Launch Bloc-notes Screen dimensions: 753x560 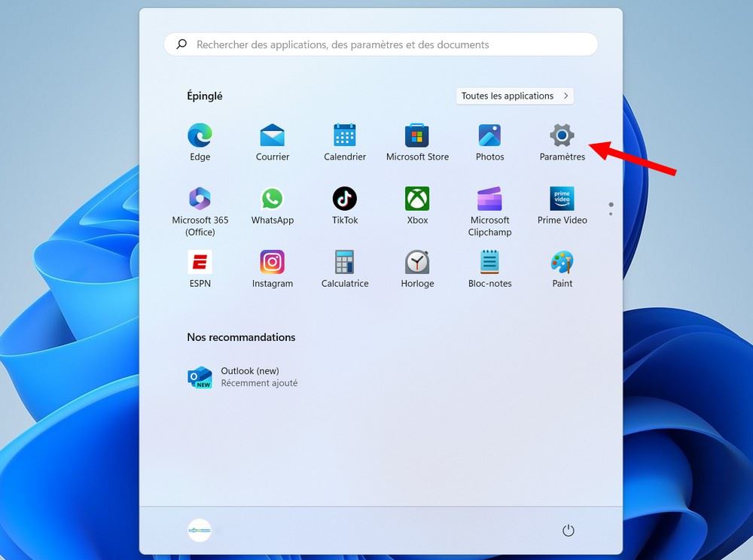click(490, 269)
